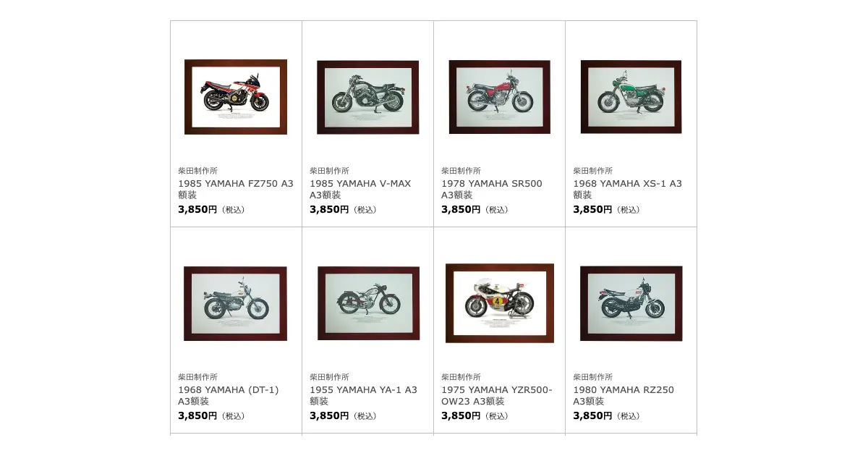
Task: Click the '1975 YAMAHA YZR500-OW23 A3額装' title
Action: tap(497, 395)
